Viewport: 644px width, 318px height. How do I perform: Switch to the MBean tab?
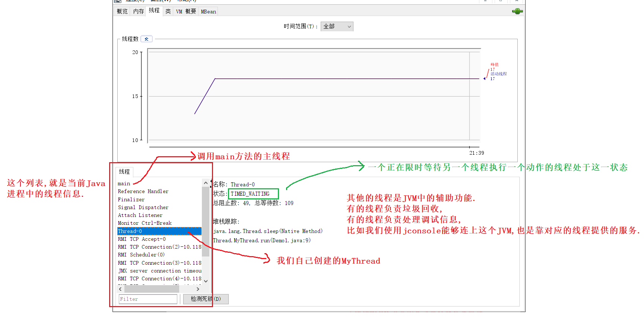coord(208,12)
